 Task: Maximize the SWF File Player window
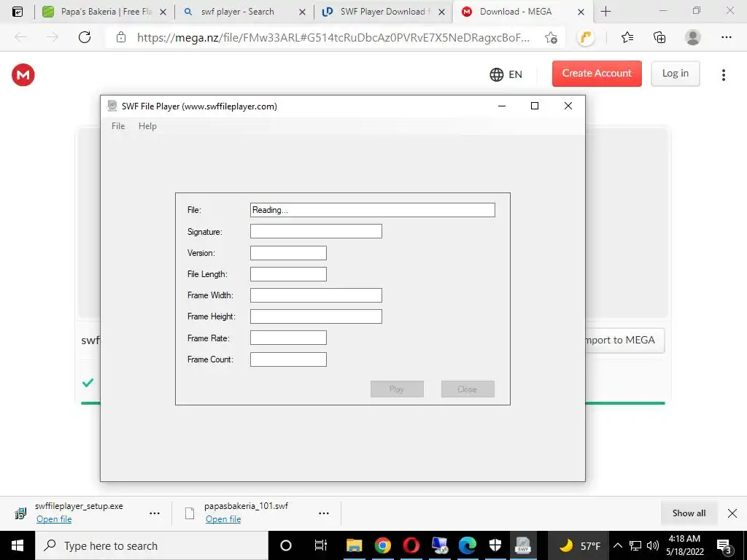pyautogui.click(x=535, y=106)
